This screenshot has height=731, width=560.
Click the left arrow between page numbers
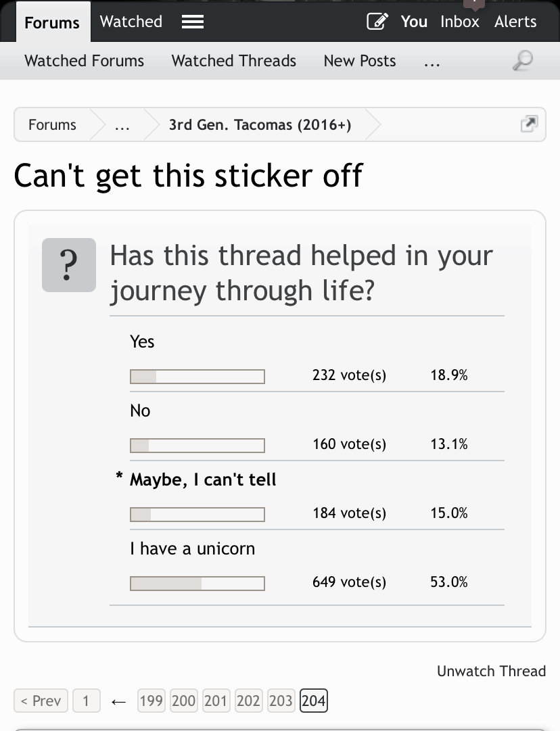click(x=119, y=701)
